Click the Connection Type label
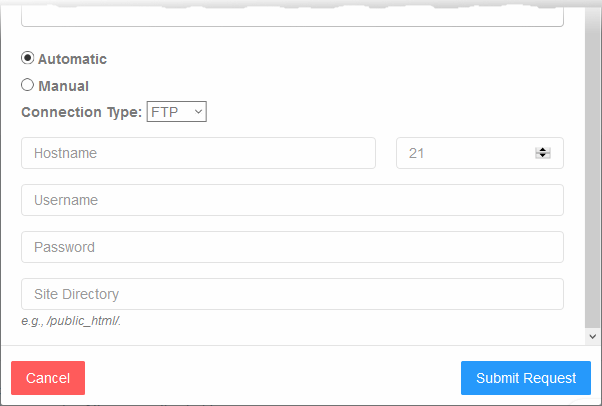The height and width of the screenshot is (406, 602). click(x=81, y=112)
